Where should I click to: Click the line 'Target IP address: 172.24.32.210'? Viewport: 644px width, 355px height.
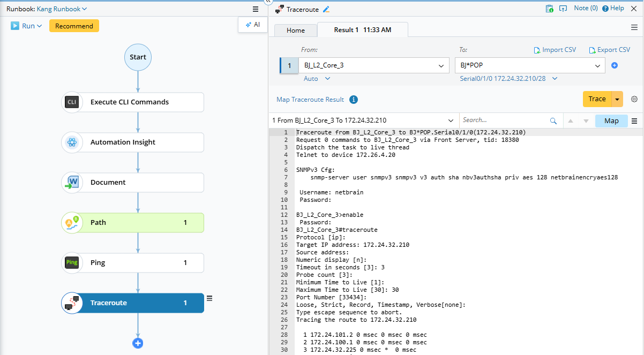point(353,245)
